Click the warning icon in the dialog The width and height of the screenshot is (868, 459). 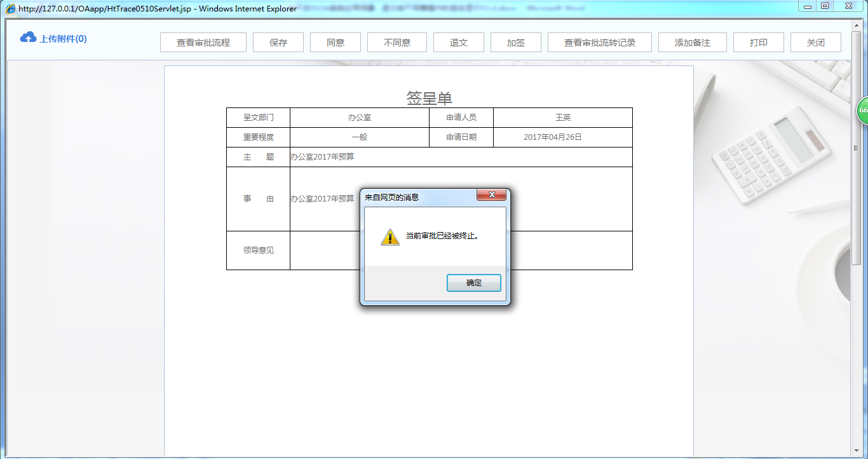(390, 236)
